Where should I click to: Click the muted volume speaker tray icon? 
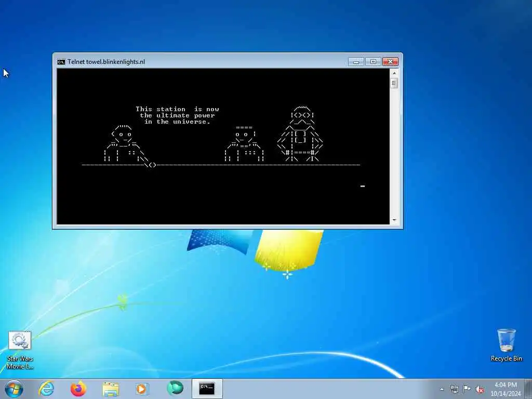click(480, 390)
